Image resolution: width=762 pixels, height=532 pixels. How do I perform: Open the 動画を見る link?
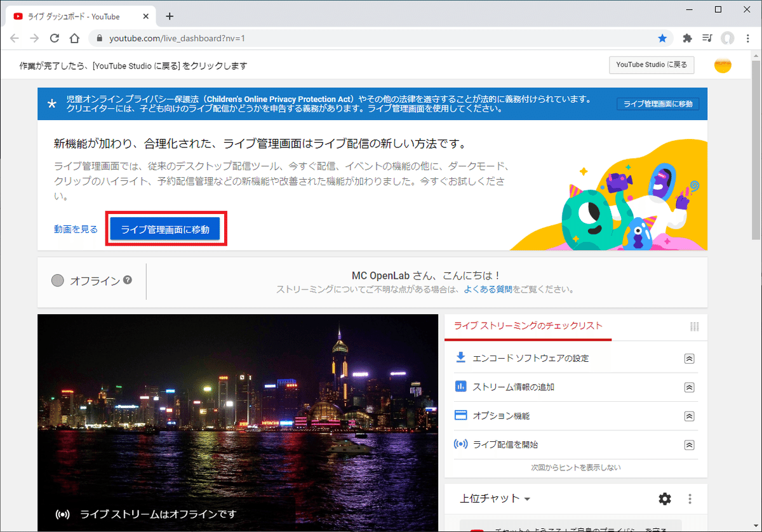(x=76, y=229)
